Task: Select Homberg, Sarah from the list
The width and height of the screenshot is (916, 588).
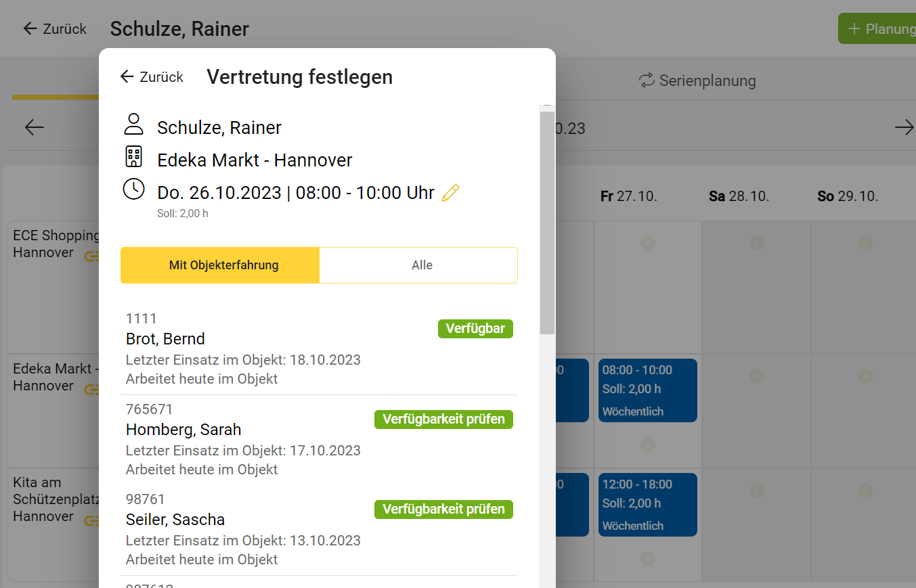Action: 319,440
